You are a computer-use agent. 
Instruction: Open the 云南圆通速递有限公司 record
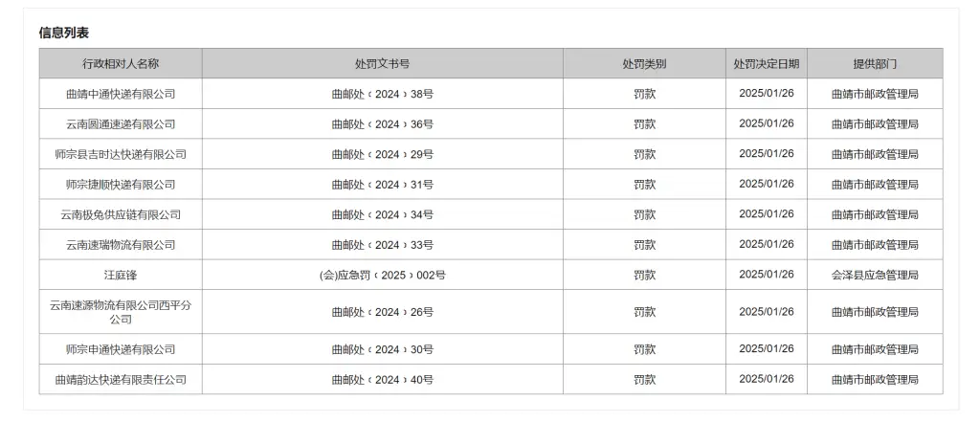121,124
